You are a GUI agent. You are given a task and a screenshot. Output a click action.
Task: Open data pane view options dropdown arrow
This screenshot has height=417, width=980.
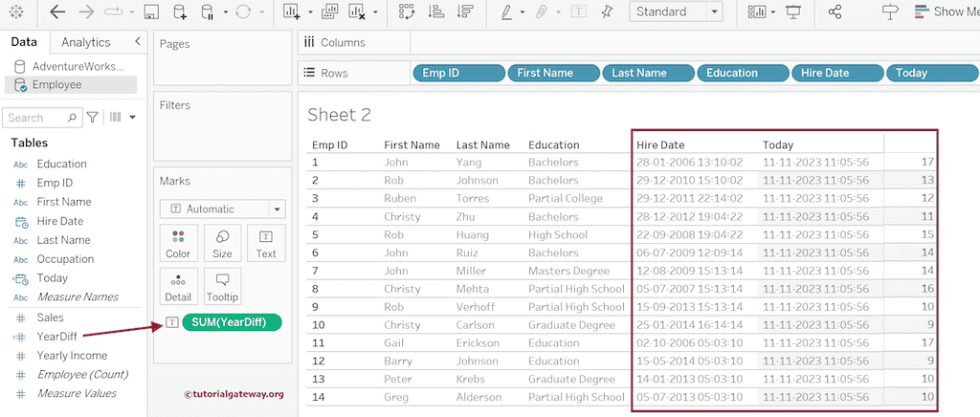(132, 118)
